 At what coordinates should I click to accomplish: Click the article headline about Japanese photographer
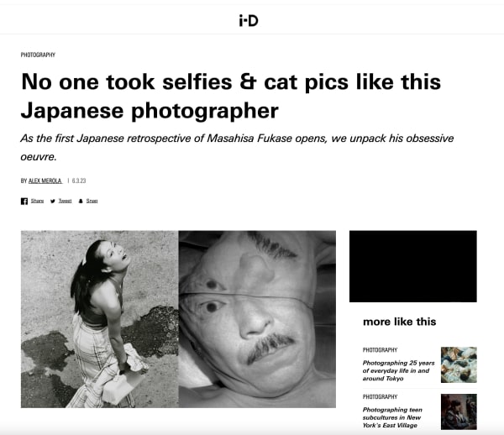[231, 96]
